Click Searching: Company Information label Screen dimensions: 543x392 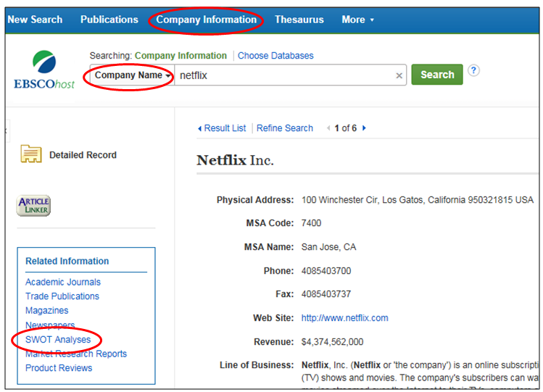coord(158,55)
